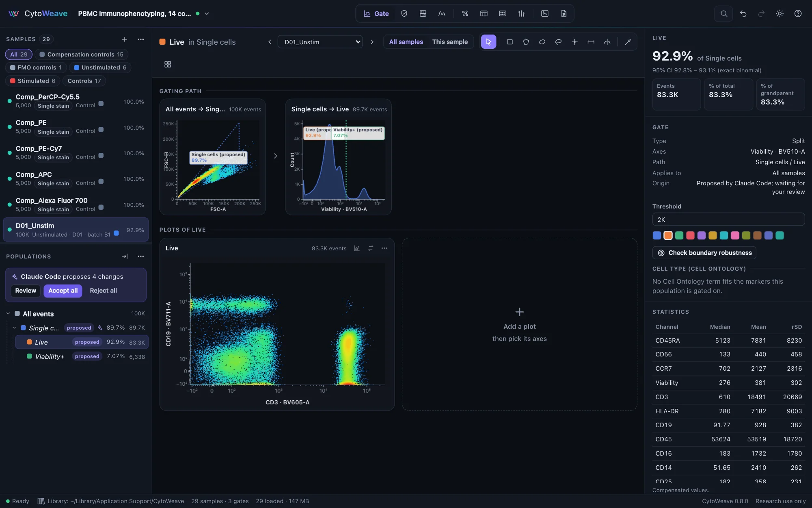Filter samples by Unstimulated chip
The height and width of the screenshot is (508, 812).
pyautogui.click(x=100, y=67)
